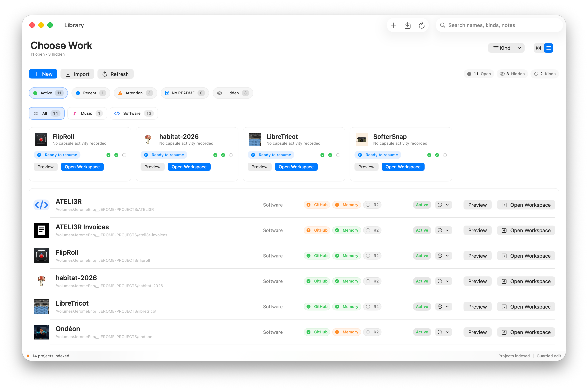Click the ATELI3R Invoices document icon
The width and height of the screenshot is (588, 390).
tap(41, 230)
